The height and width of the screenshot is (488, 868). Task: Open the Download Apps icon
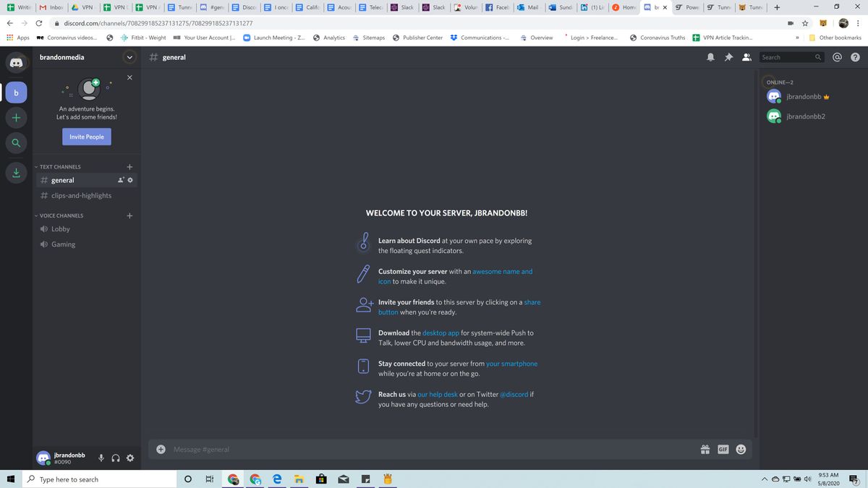(16, 172)
